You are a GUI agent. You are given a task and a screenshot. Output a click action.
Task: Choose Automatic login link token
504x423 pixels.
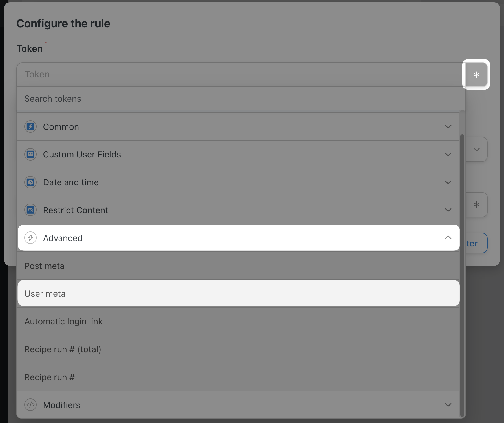click(63, 321)
